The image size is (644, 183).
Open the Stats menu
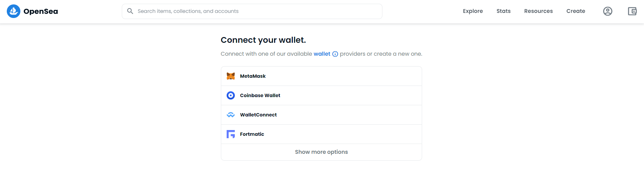pos(504,11)
